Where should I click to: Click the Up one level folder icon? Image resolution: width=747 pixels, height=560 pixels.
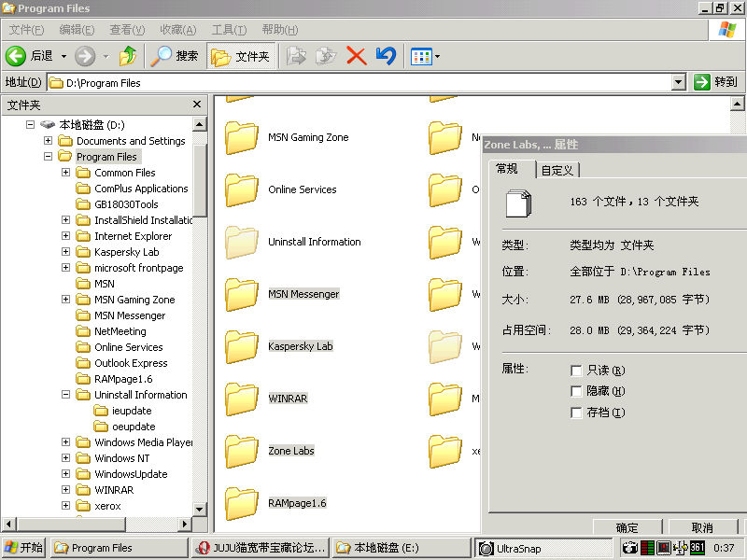point(128,56)
